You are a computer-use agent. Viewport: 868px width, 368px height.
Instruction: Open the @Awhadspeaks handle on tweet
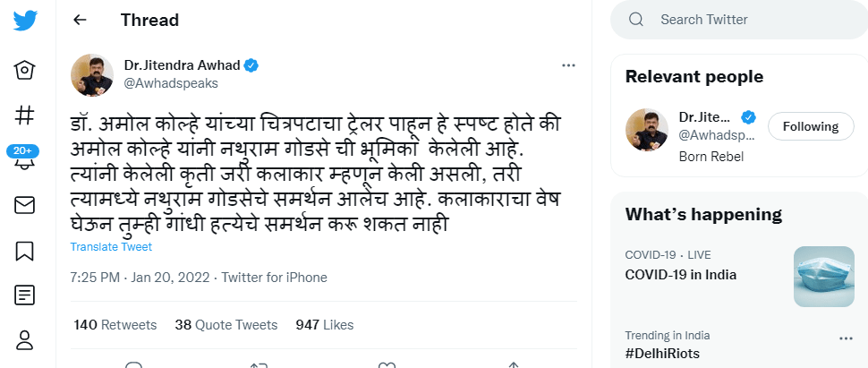coord(170,83)
